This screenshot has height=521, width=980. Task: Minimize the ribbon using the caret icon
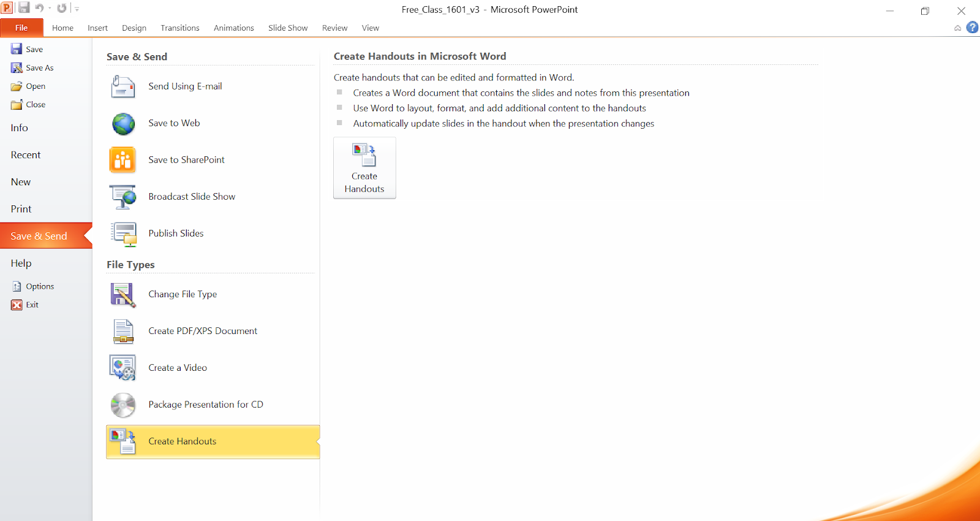(957, 28)
